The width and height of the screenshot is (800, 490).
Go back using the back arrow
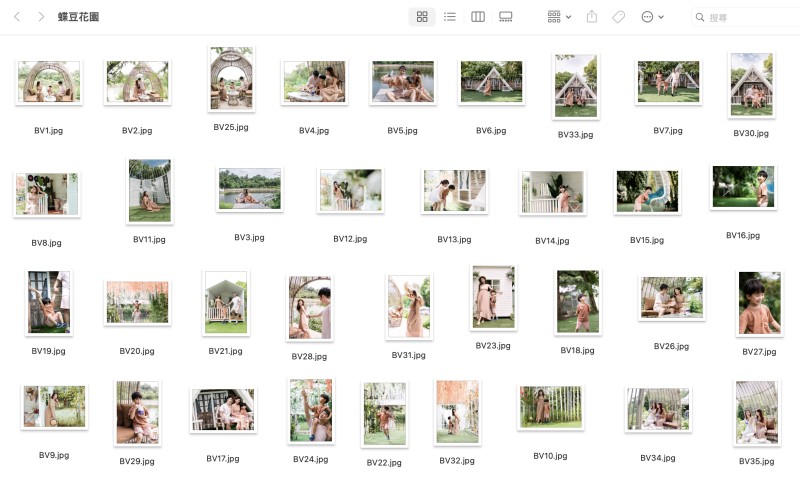point(17,17)
